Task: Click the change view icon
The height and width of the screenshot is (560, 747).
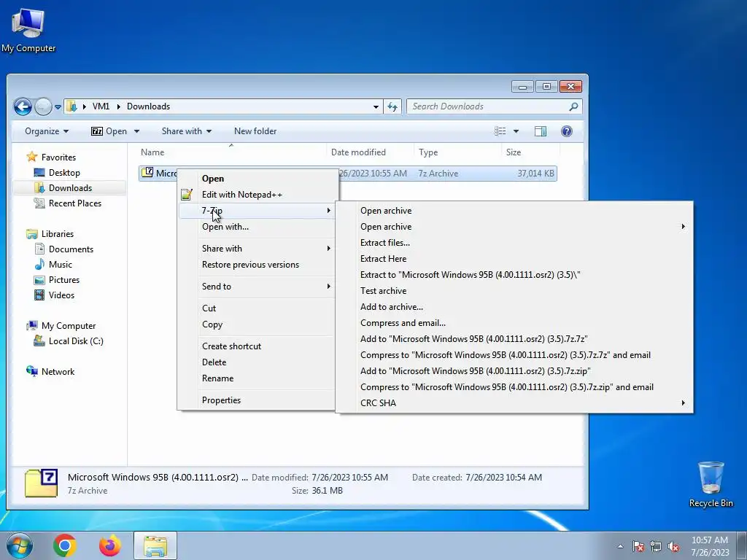Action: pyautogui.click(x=500, y=131)
